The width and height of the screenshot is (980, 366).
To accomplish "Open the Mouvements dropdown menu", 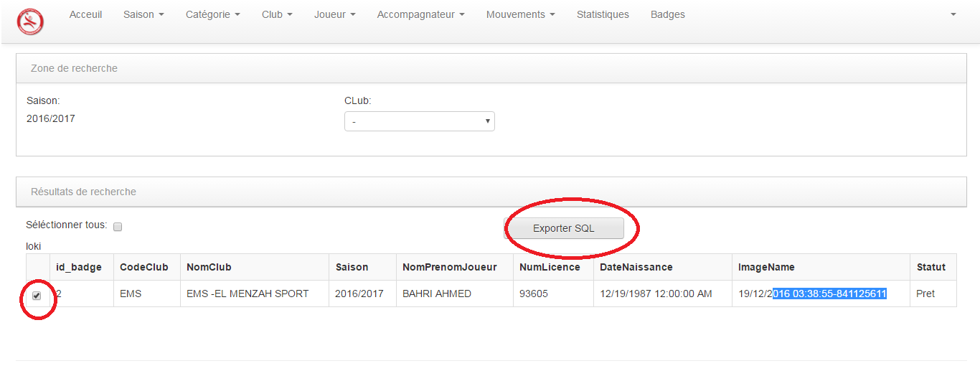I will (x=520, y=14).
